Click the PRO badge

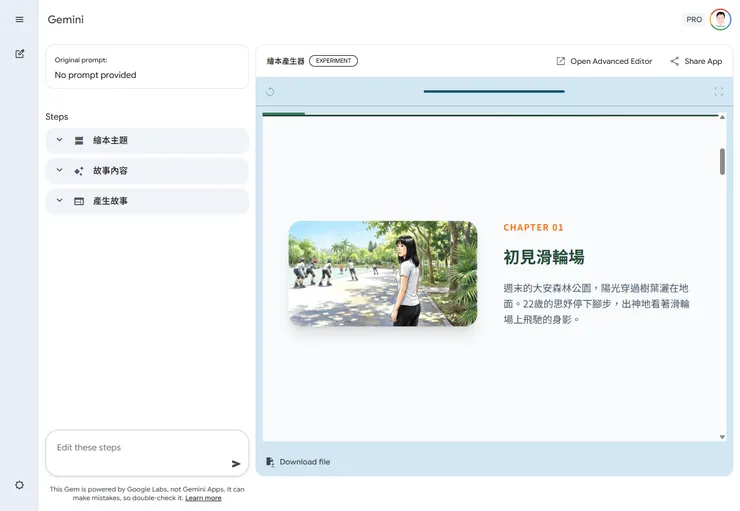tap(694, 19)
